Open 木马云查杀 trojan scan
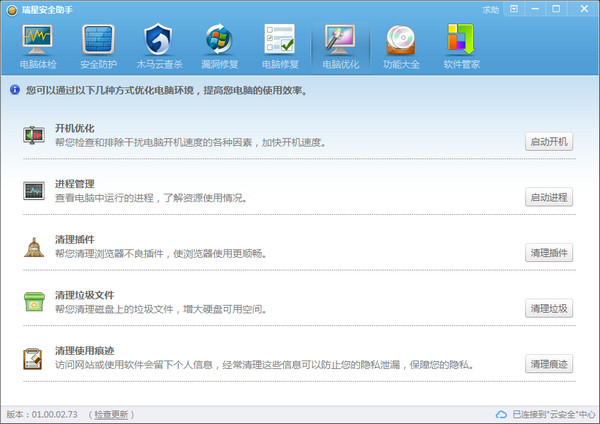This screenshot has width=600, height=424. click(159, 47)
